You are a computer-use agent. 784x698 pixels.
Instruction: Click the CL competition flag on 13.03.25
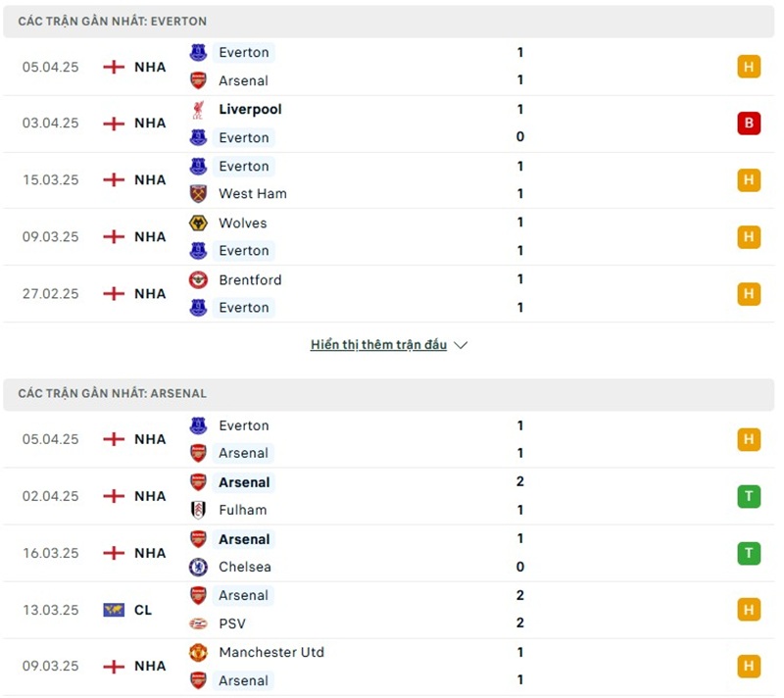(114, 610)
